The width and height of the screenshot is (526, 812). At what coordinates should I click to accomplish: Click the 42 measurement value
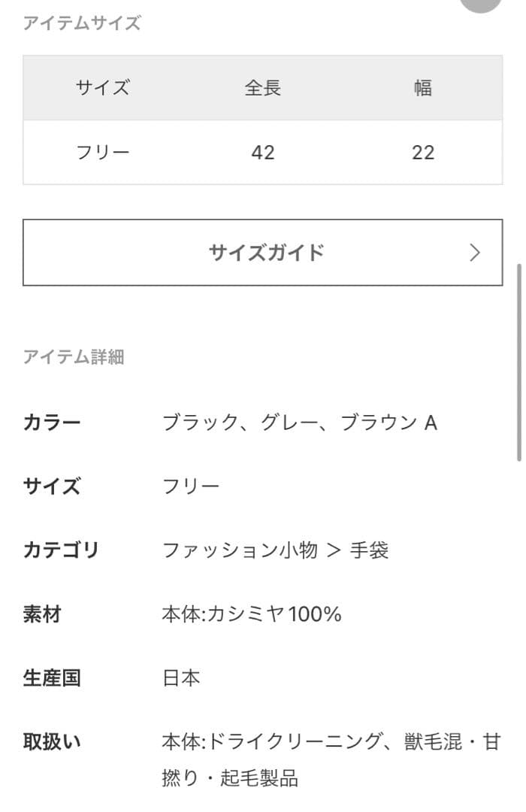(x=262, y=153)
